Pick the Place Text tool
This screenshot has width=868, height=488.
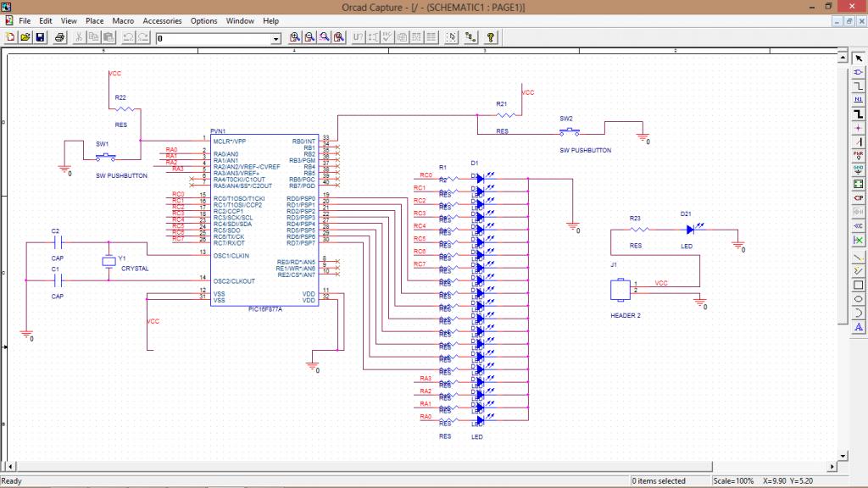859,326
